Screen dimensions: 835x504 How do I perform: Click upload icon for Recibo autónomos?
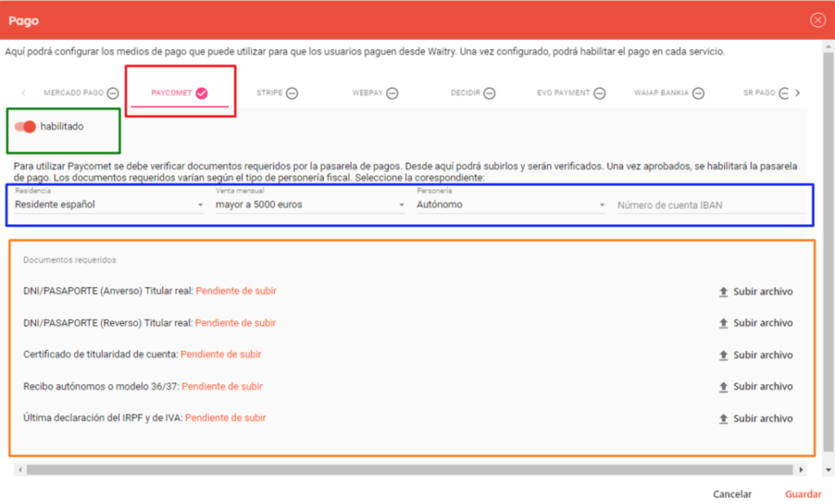click(723, 387)
